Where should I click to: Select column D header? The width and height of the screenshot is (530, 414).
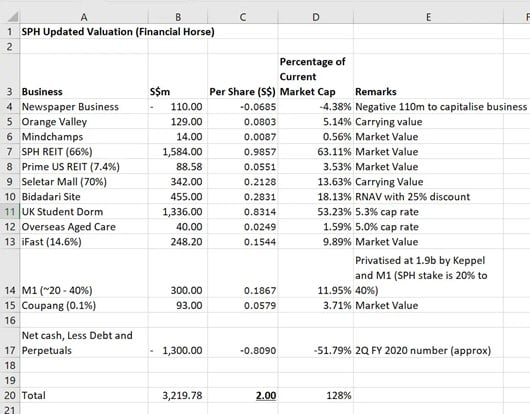coord(315,17)
